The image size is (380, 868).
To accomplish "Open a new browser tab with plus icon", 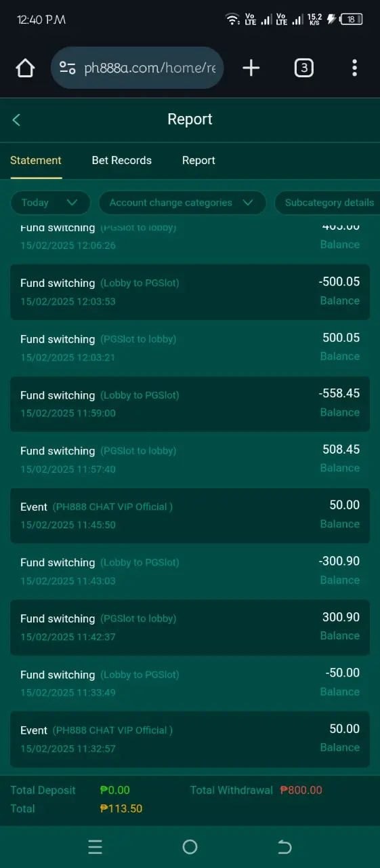I will pyautogui.click(x=251, y=68).
